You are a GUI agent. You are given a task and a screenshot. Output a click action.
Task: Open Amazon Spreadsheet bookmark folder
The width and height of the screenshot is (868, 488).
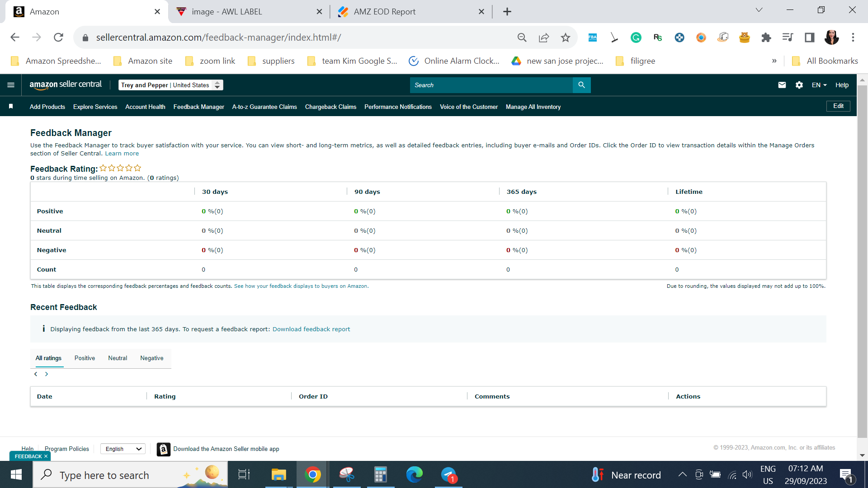click(56, 61)
